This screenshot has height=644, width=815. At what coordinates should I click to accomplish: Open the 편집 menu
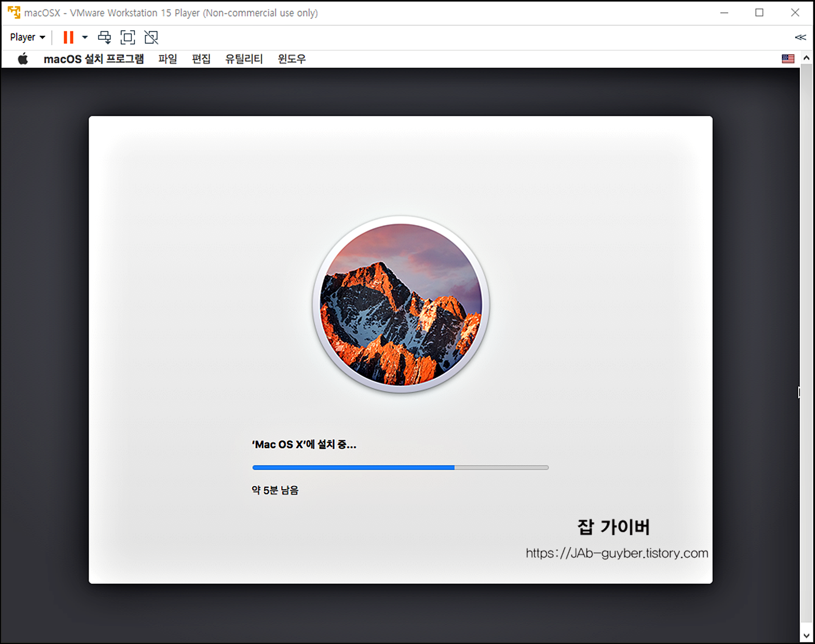[x=201, y=59]
